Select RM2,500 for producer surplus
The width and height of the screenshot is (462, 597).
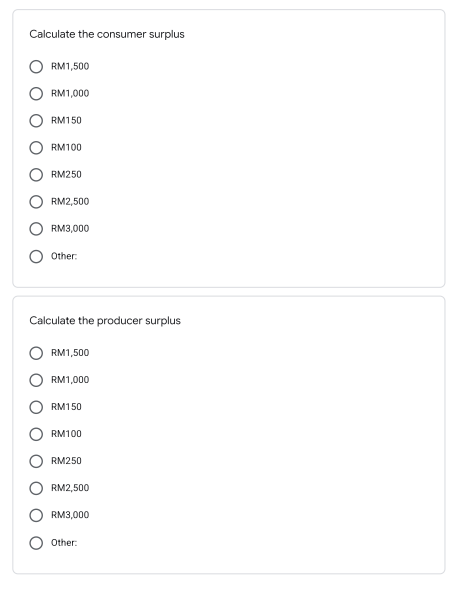(x=36, y=488)
